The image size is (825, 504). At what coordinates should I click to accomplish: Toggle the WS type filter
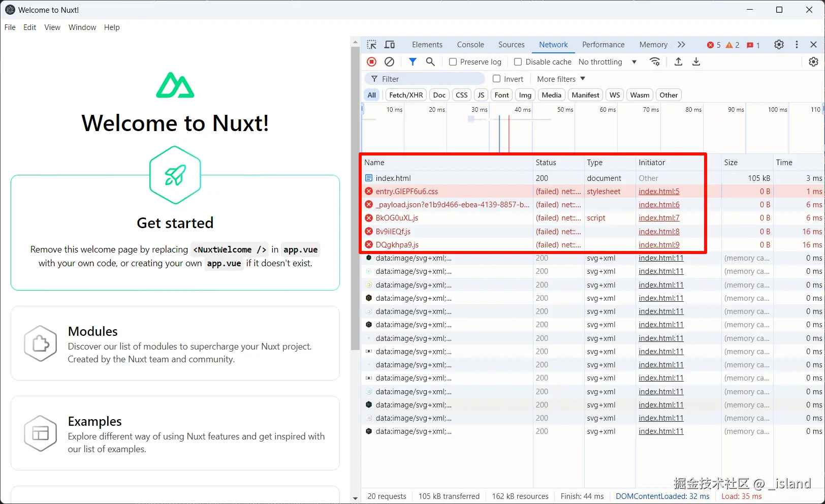point(615,95)
